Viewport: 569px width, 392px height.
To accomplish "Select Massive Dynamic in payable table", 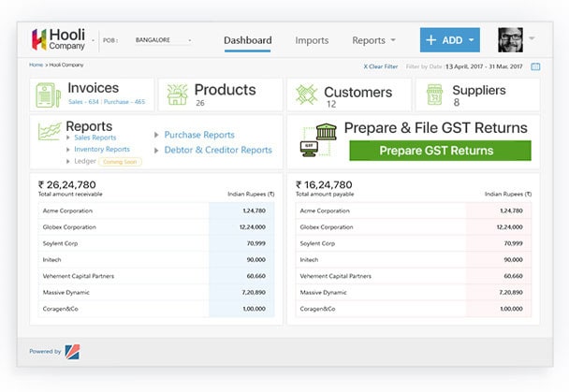I will (x=414, y=292).
